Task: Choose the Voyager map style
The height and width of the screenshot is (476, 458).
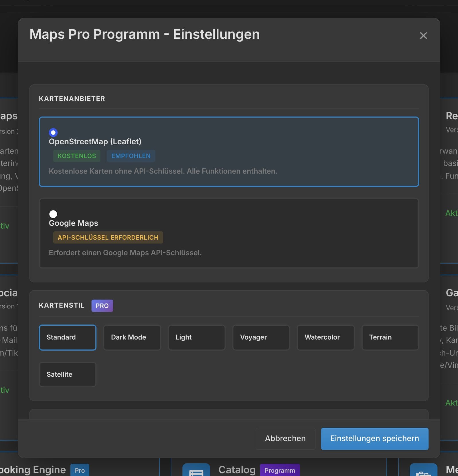Action: click(x=261, y=337)
